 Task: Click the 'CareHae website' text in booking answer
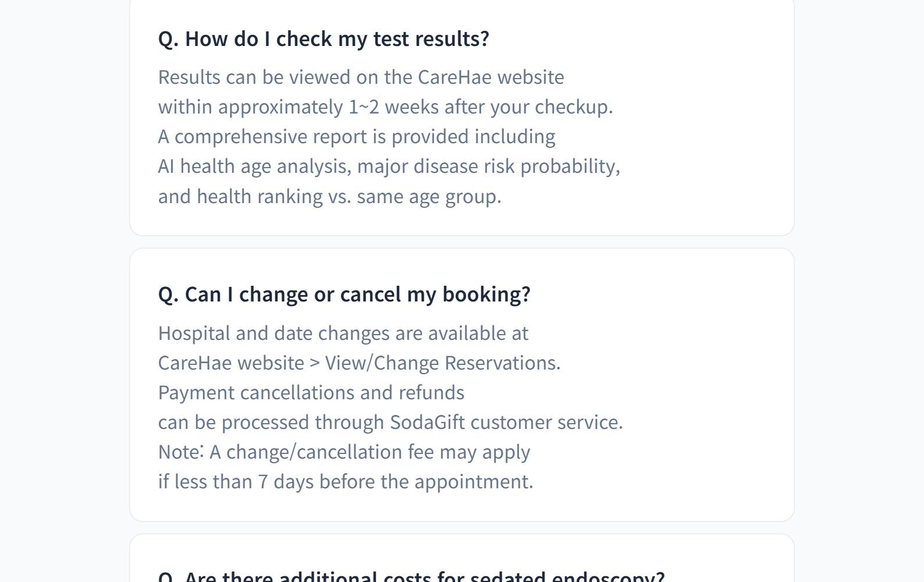(230, 363)
